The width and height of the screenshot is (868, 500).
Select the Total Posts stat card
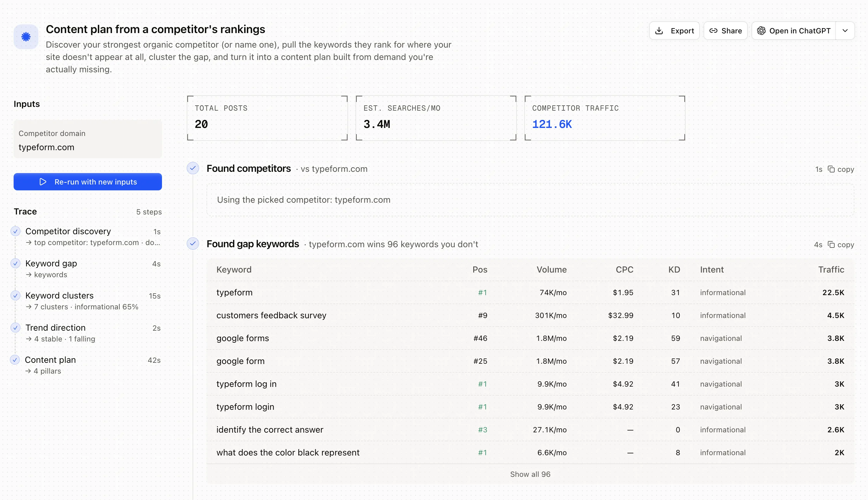point(267,118)
